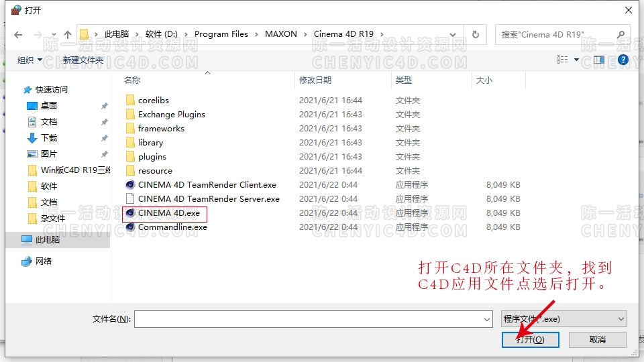Refresh the Cinema 4D R19 folder view
Image resolution: width=644 pixels, height=362 pixels.
click(476, 34)
